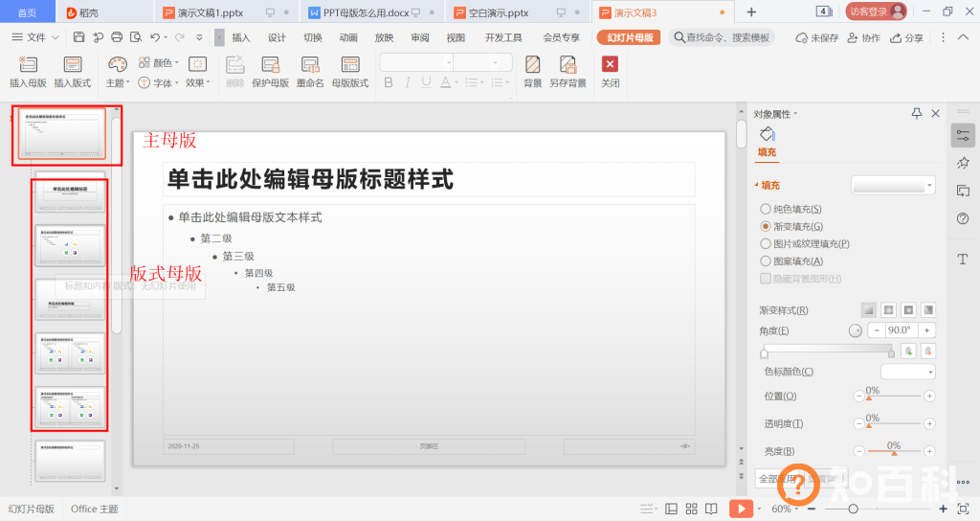The width and height of the screenshot is (980, 521).
Task: Pin the 对象属性 panel with pushpin icon
Action: point(916,113)
